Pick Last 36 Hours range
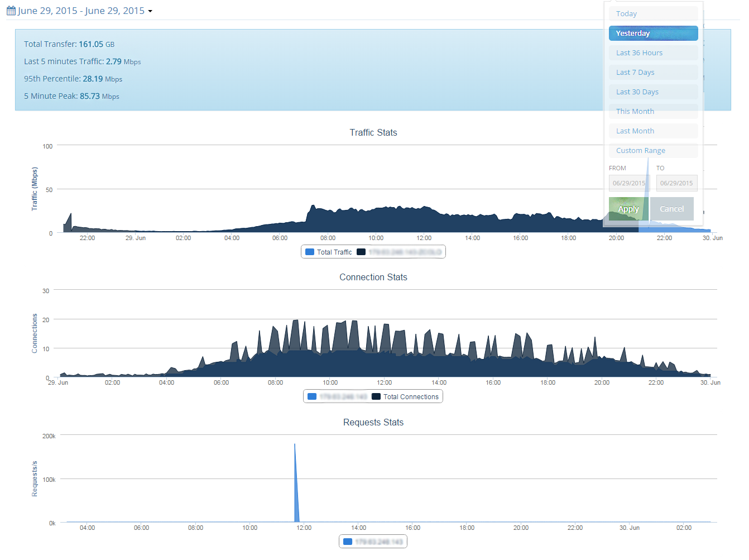Image resolution: width=749 pixels, height=560 pixels. (x=654, y=52)
